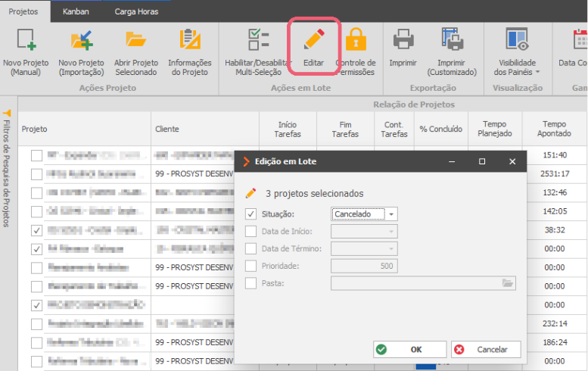This screenshot has width=588, height=371.
Task: Expand the Situação Cancelado dropdown
Action: click(x=391, y=214)
